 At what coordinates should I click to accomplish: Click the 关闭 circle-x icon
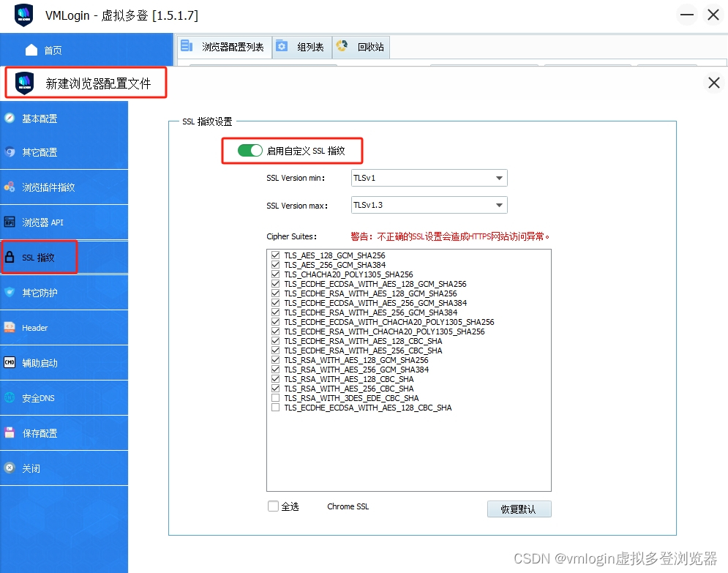click(10, 468)
